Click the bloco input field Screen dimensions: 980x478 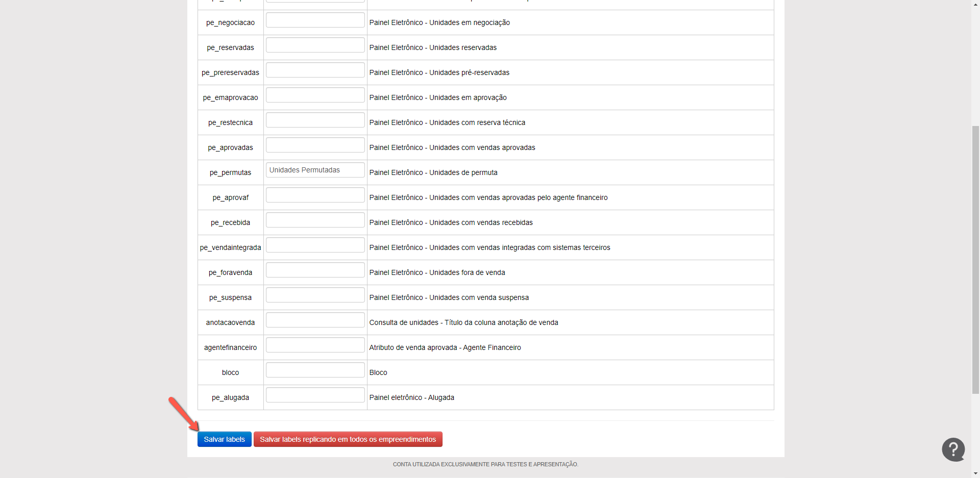(x=315, y=370)
